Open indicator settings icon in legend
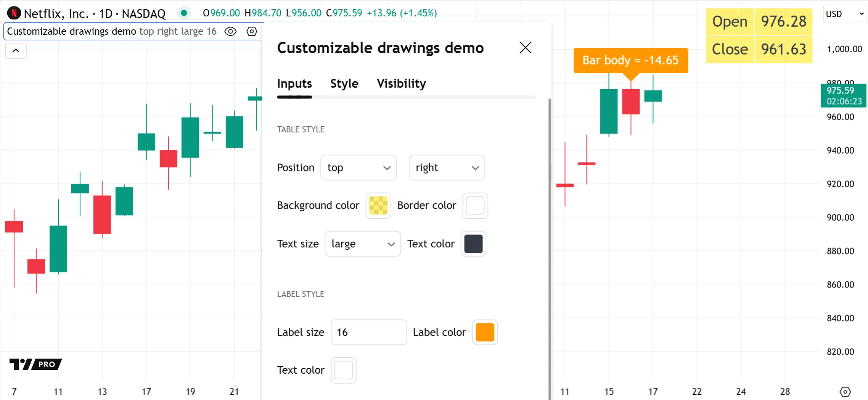 click(x=252, y=31)
